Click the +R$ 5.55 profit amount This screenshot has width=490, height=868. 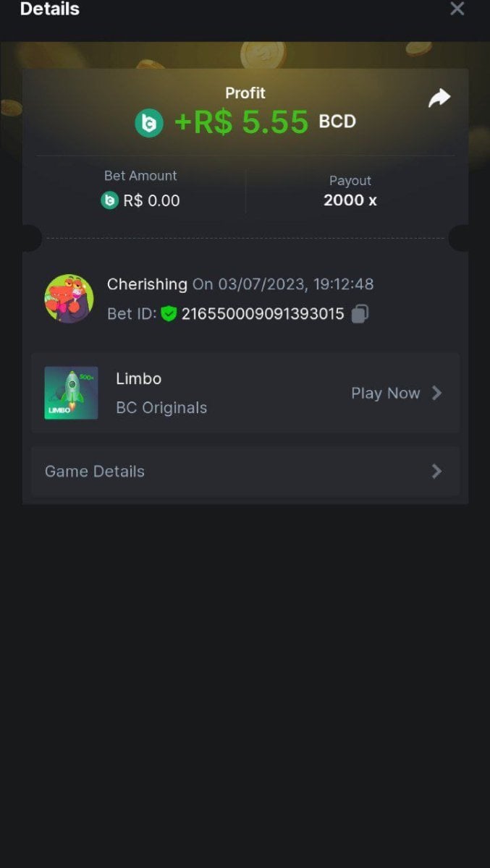click(241, 123)
